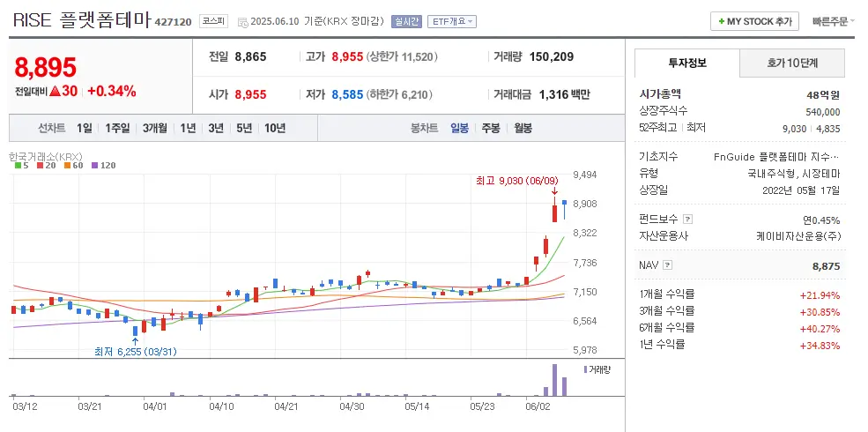Viewport: 868px width, 432px height.
Task: Open the 투자정보 tab
Action: pos(687,63)
